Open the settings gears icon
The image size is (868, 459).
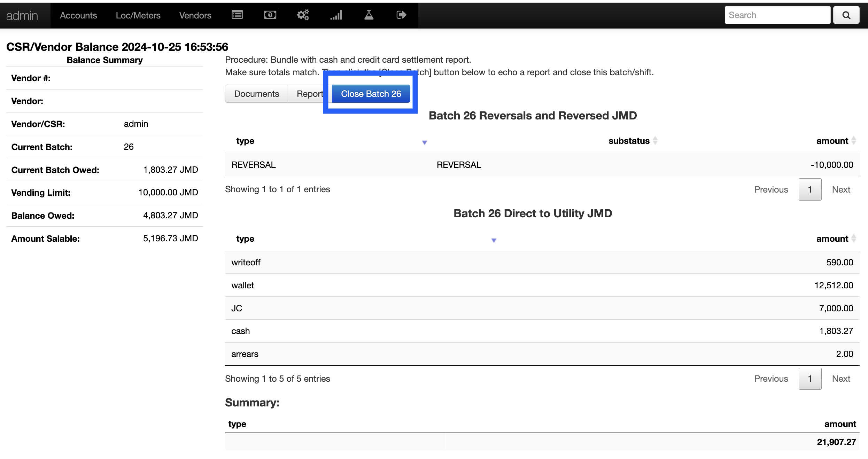coord(303,15)
